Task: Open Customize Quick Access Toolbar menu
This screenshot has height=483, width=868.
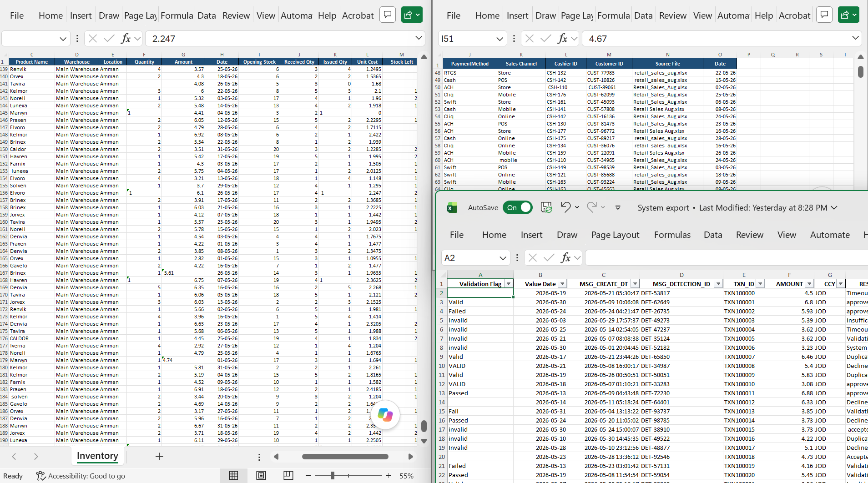Action: point(618,208)
